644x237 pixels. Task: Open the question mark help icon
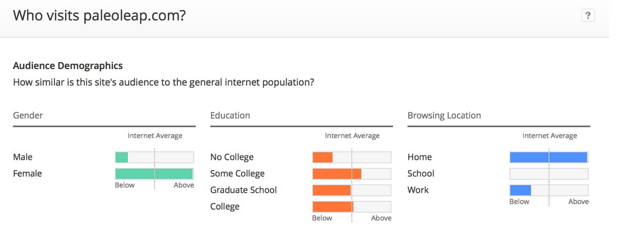point(588,16)
